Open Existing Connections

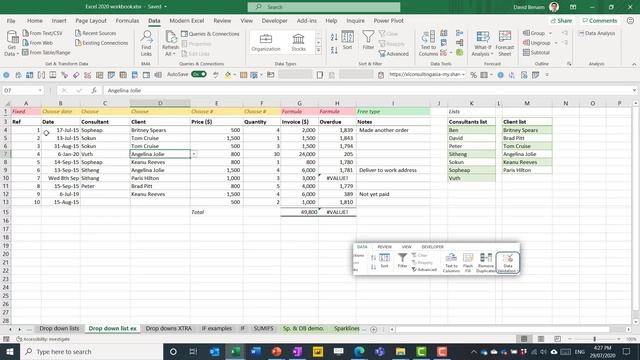[101, 43]
